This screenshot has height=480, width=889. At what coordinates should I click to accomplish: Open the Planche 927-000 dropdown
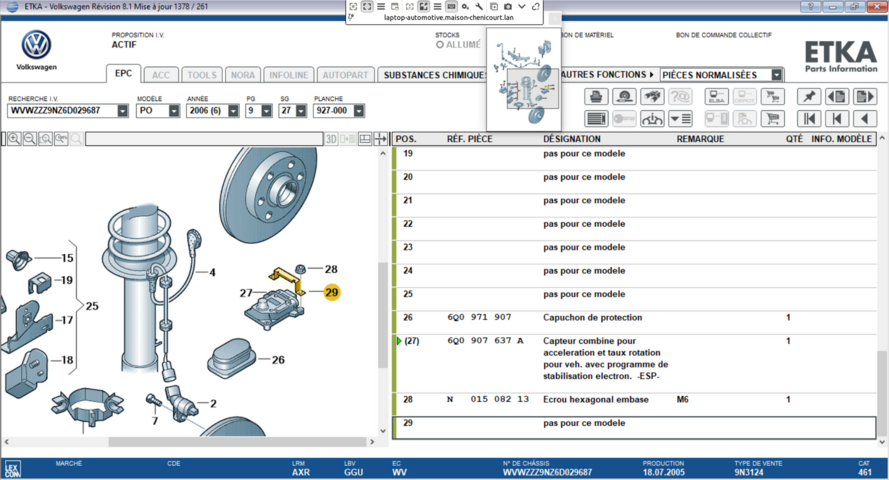[x=358, y=111]
